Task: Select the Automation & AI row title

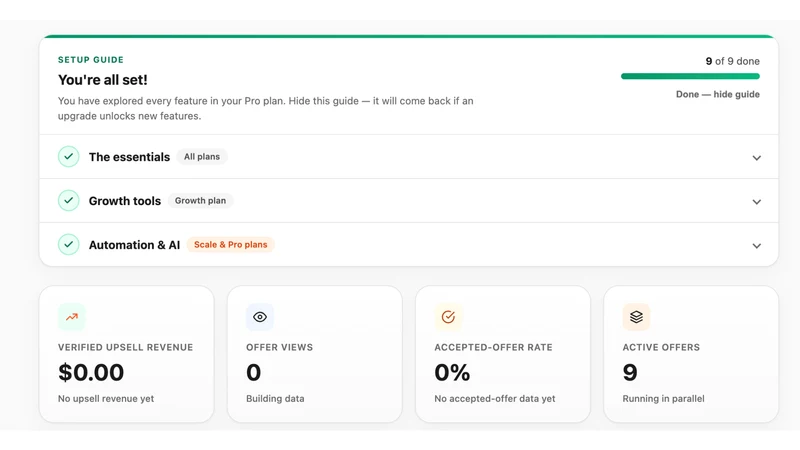Action: pyautogui.click(x=135, y=245)
